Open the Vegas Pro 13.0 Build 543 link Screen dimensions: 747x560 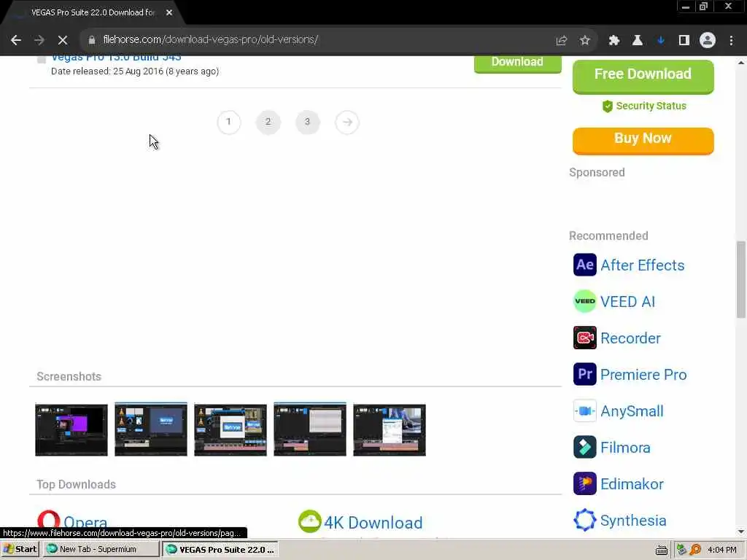point(116,58)
